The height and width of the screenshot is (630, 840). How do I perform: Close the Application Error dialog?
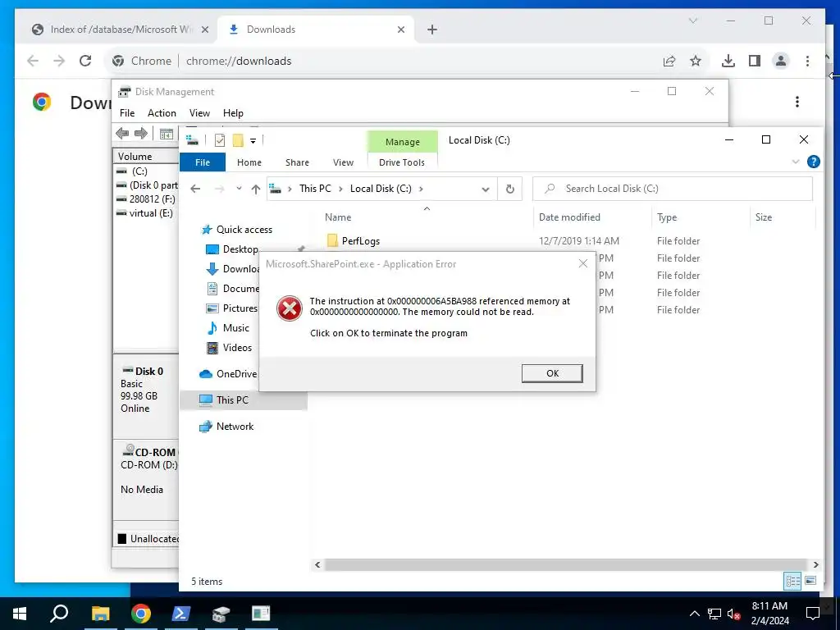point(583,263)
